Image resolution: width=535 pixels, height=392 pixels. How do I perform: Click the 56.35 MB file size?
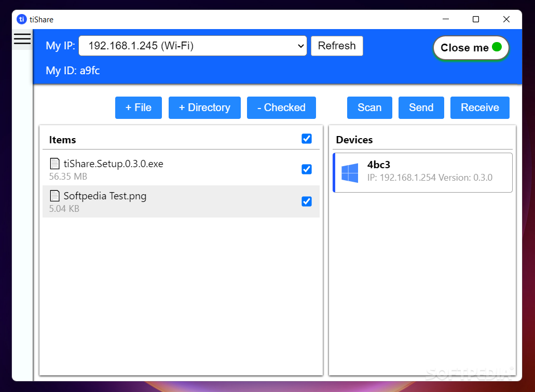(68, 177)
